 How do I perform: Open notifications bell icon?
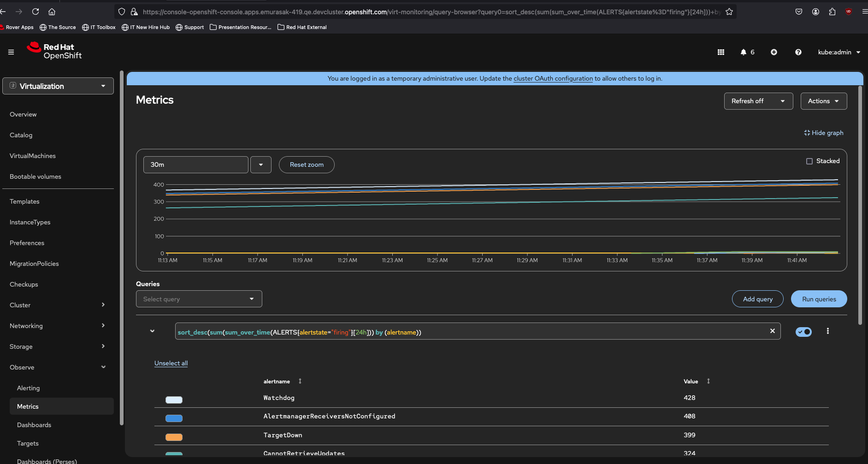(744, 52)
